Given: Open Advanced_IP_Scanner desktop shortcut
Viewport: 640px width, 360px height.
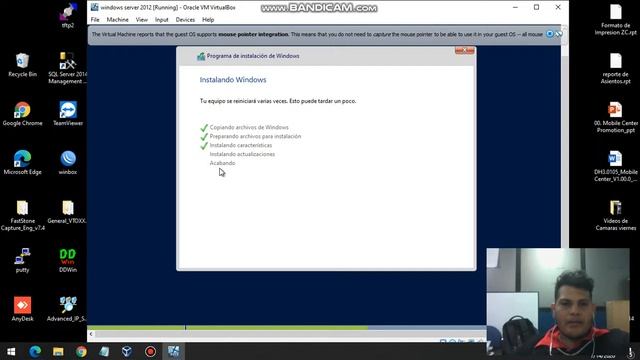Looking at the screenshot, I should 68,309.
